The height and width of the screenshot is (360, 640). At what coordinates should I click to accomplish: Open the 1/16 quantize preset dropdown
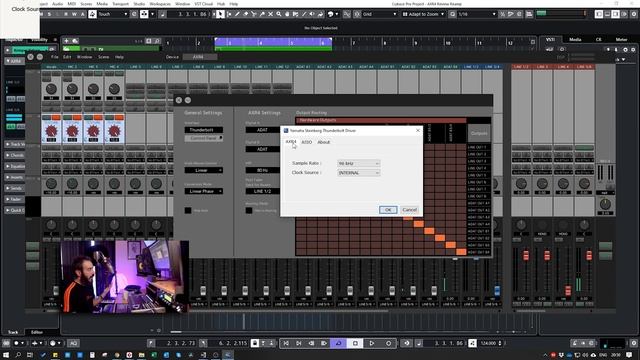pyautogui.click(x=477, y=14)
